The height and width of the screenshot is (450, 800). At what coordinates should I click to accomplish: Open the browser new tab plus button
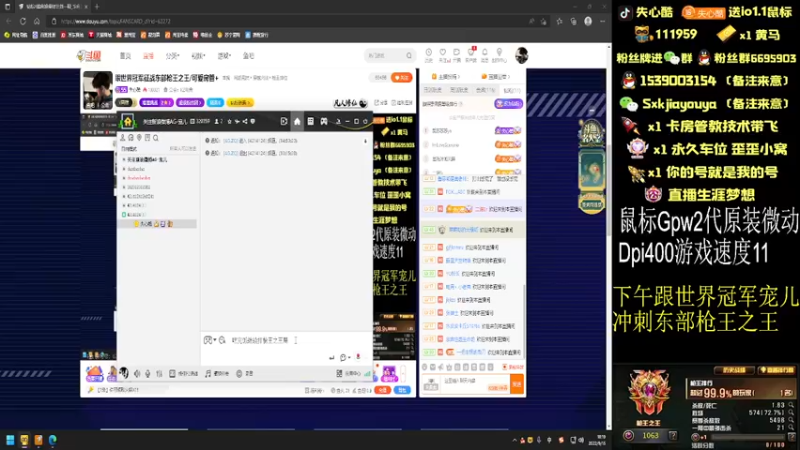[97, 6]
